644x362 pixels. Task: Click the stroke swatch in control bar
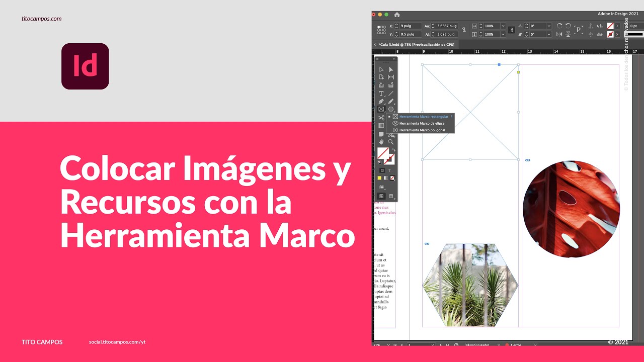(x=610, y=34)
